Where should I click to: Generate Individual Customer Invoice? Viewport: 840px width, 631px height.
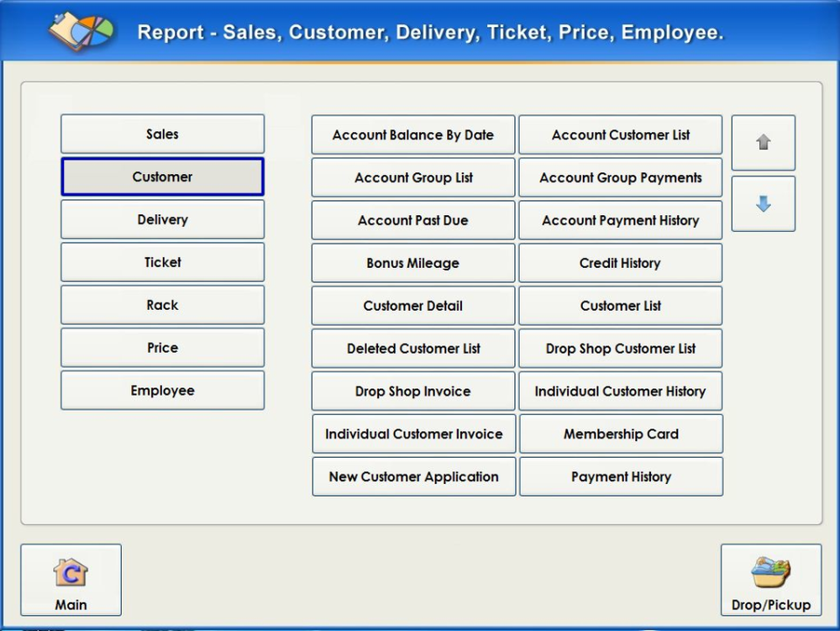point(413,434)
